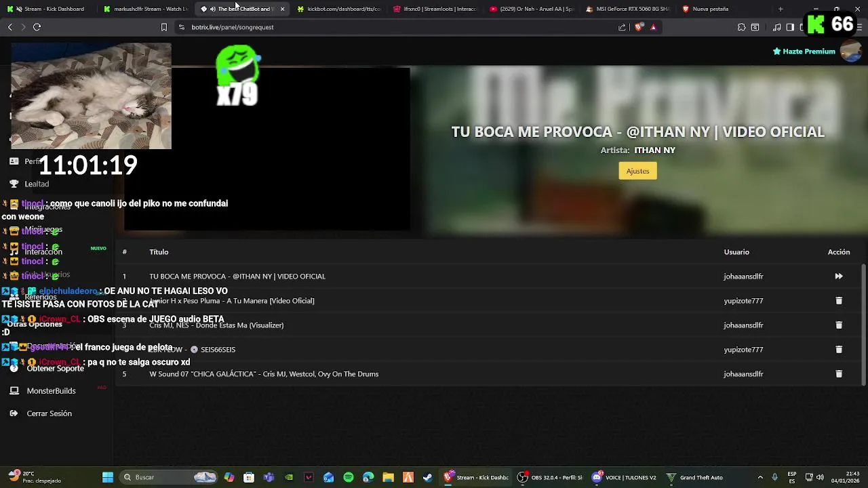Open Obtener Soporte in the sidebar
The image size is (868, 488).
tap(56, 368)
